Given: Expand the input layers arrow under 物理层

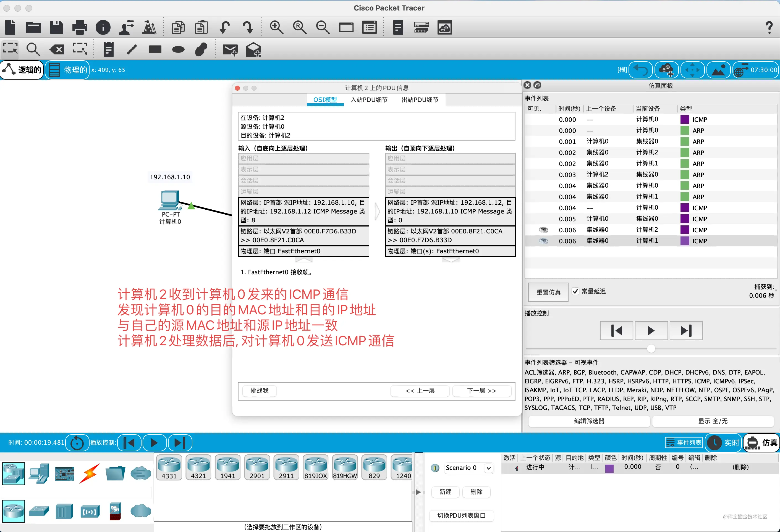Looking at the screenshot, I should pyautogui.click(x=304, y=260).
